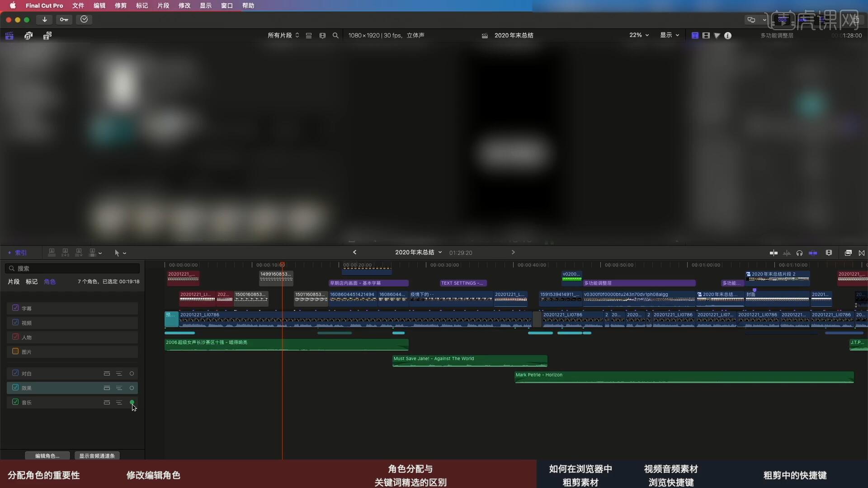Click the background tasks checkmark icon
The image size is (868, 488).
(x=84, y=19)
